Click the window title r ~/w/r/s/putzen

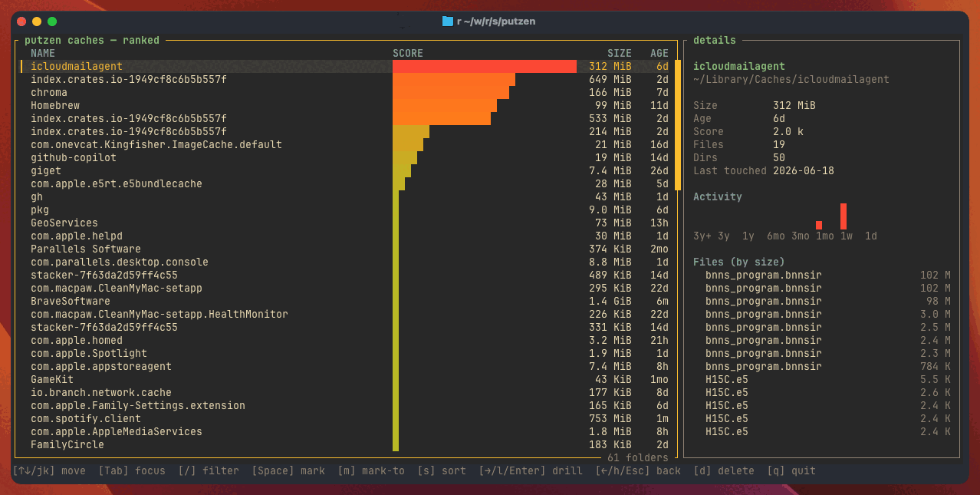(496, 21)
